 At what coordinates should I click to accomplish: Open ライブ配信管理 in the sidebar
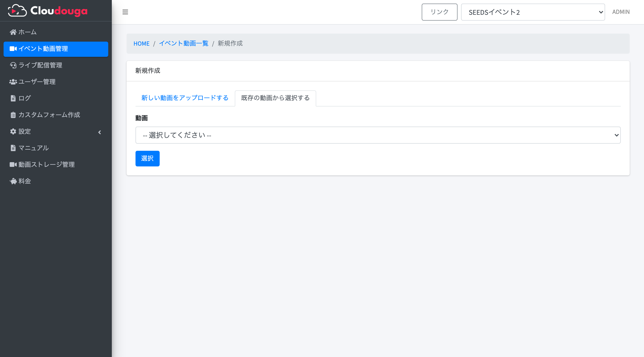pos(56,65)
